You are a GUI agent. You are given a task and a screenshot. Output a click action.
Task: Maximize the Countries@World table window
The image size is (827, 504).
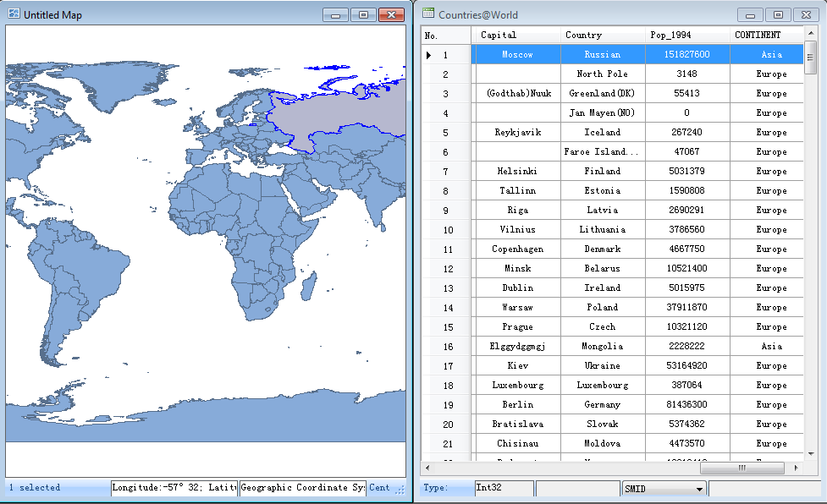click(x=777, y=15)
